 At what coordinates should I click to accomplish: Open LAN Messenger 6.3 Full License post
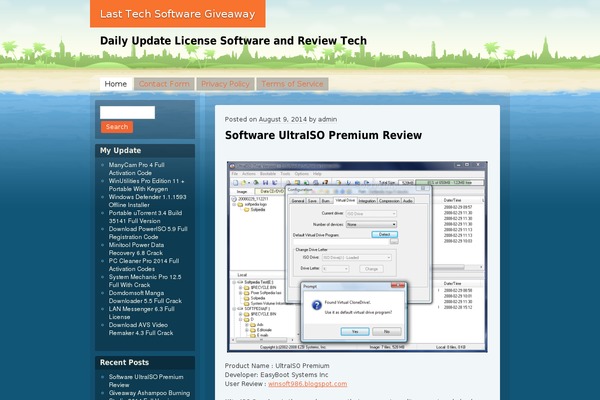point(142,313)
